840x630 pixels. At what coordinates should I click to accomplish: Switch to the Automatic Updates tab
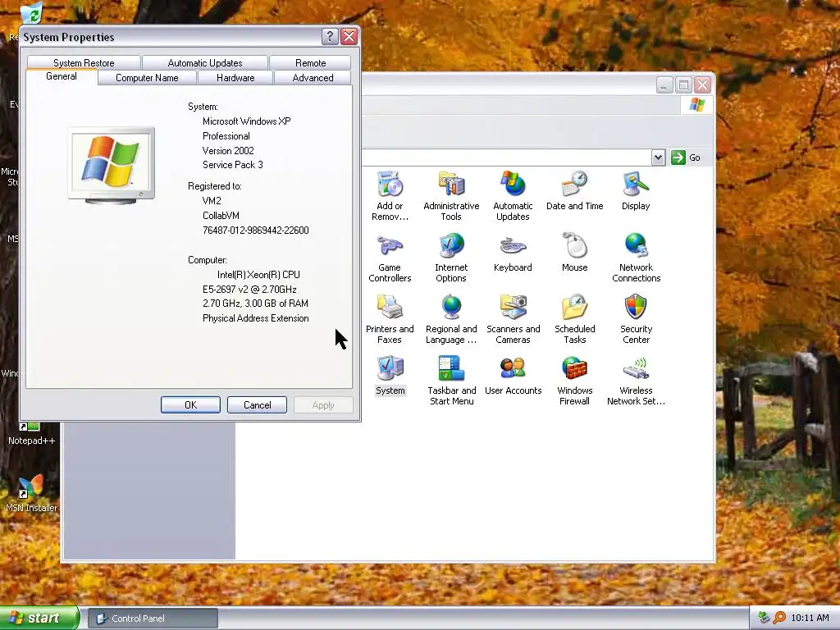pos(204,62)
